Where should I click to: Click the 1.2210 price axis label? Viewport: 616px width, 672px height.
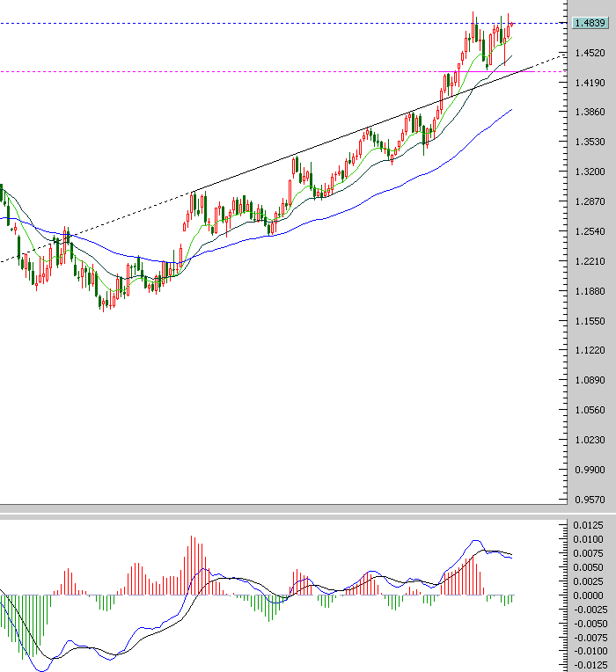coord(590,261)
